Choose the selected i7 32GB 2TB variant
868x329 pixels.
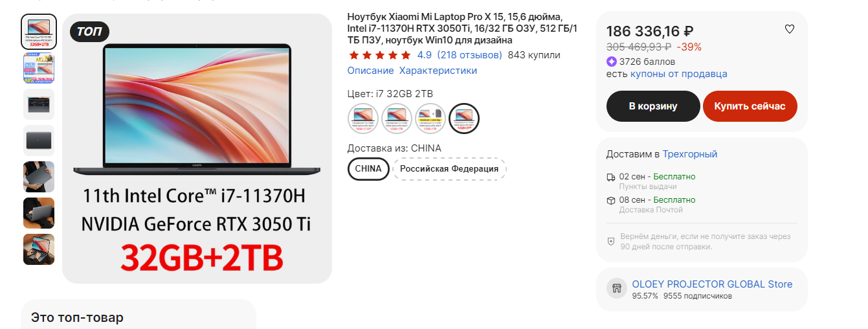pos(464,117)
